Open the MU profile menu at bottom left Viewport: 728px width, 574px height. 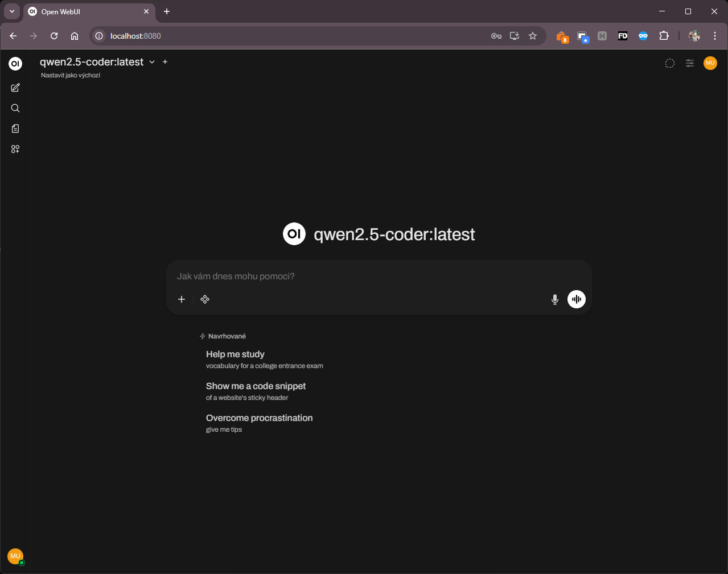point(15,556)
